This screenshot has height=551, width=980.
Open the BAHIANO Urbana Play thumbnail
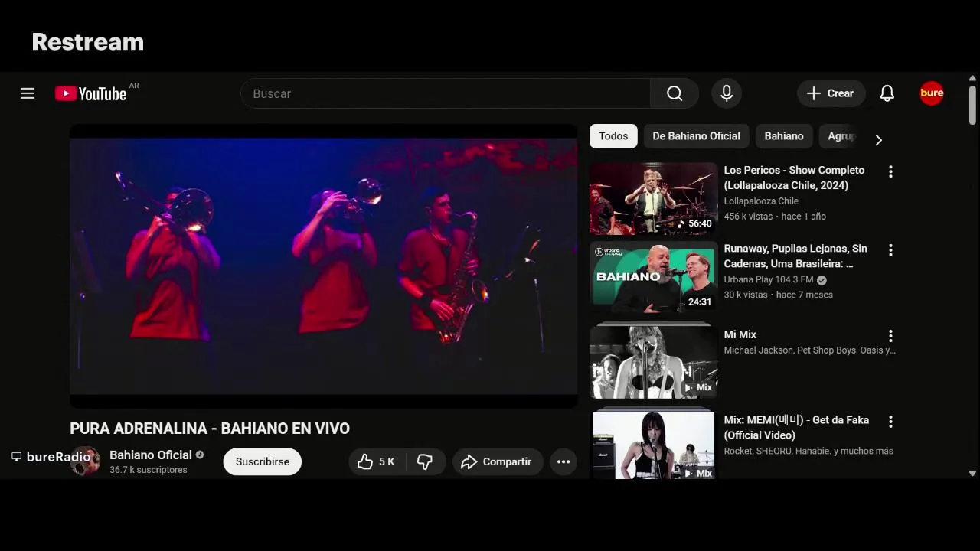[x=653, y=276]
